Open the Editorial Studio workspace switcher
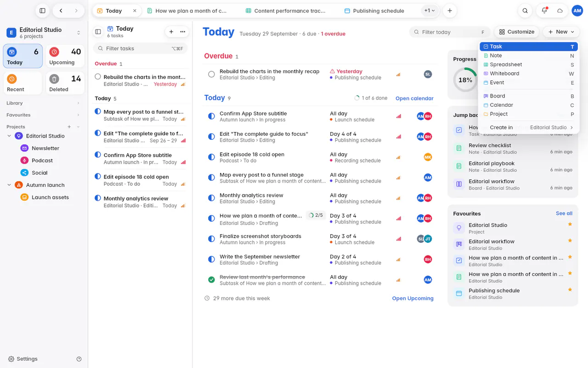Screen dimensions: 588x368 click(x=44, y=33)
